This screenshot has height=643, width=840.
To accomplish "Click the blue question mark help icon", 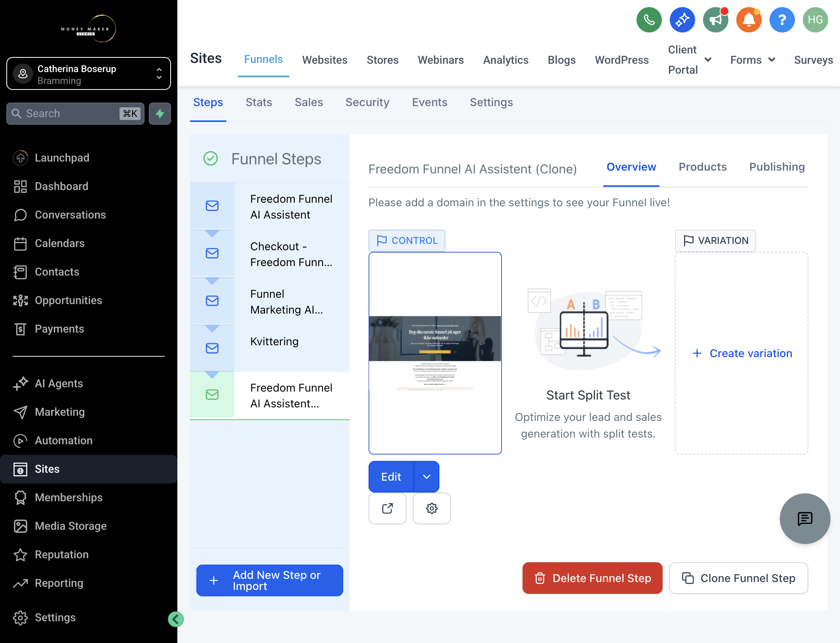I will [782, 20].
